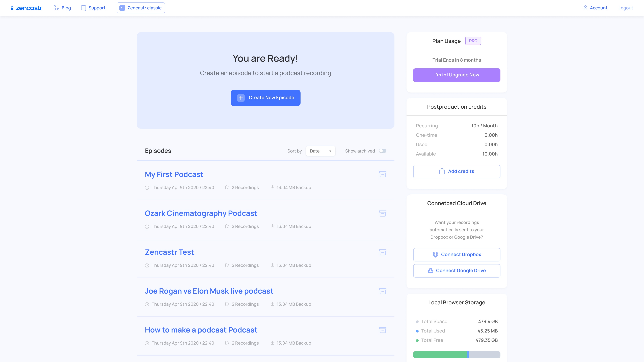Switch to Zencastr classic

point(141,8)
